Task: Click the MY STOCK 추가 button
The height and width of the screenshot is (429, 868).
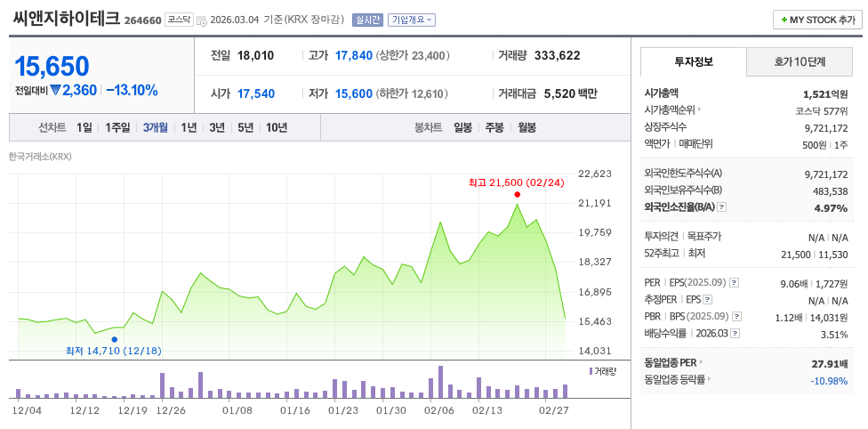Action: (x=817, y=20)
